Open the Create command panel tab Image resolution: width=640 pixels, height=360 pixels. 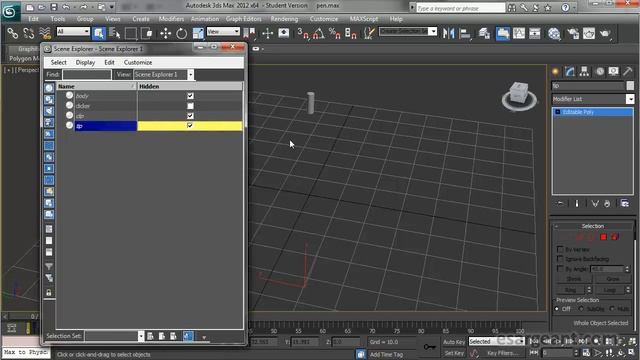tap(556, 72)
